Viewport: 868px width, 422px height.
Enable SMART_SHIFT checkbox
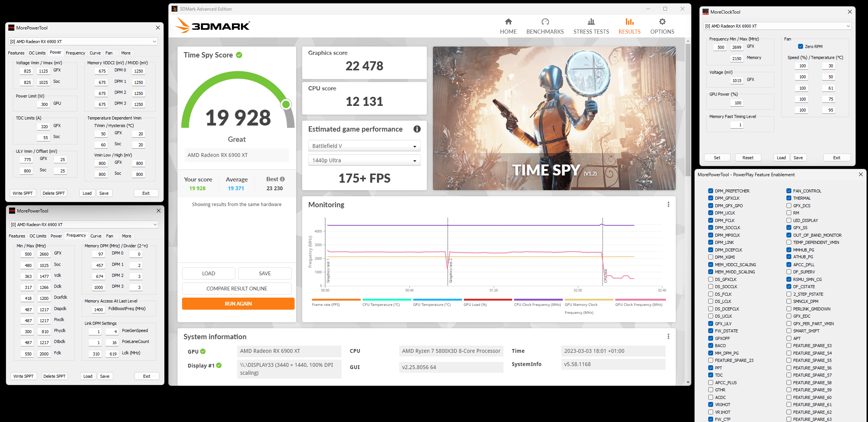pos(789,331)
